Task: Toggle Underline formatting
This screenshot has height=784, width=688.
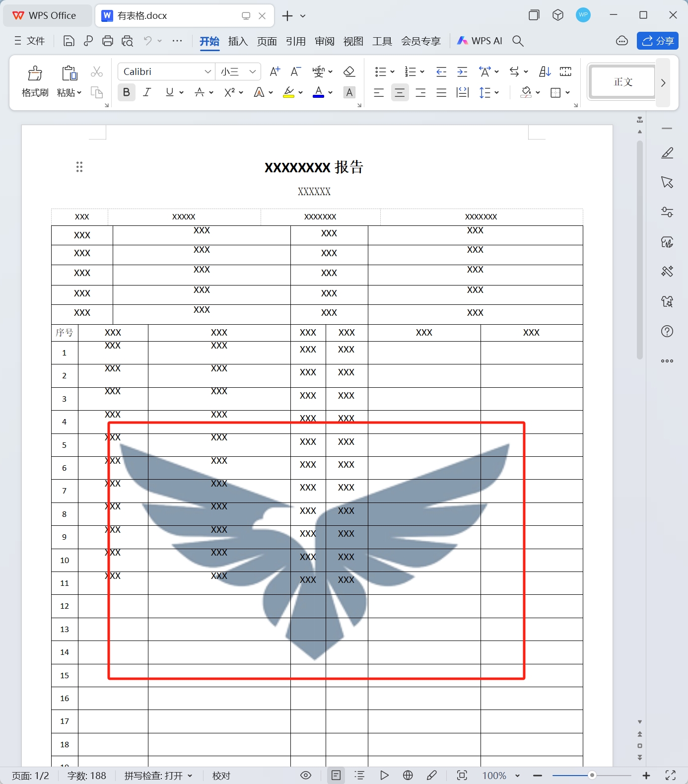Action: tap(170, 92)
